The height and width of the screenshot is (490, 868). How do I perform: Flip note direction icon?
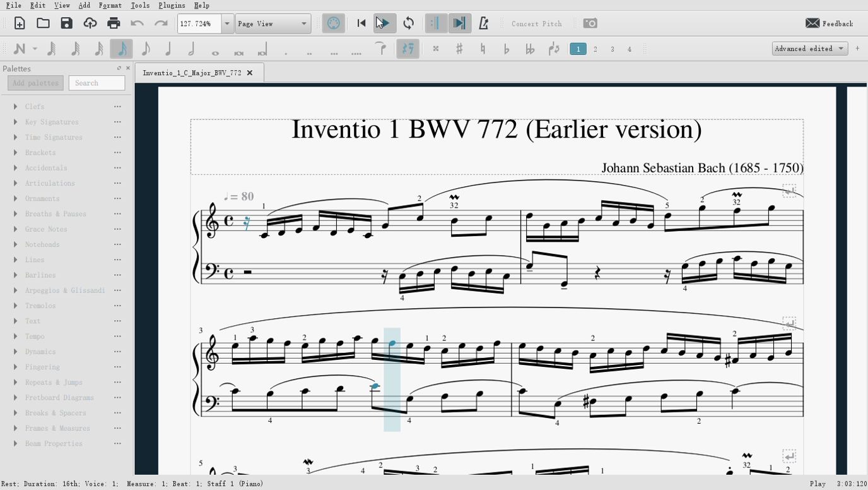click(554, 49)
